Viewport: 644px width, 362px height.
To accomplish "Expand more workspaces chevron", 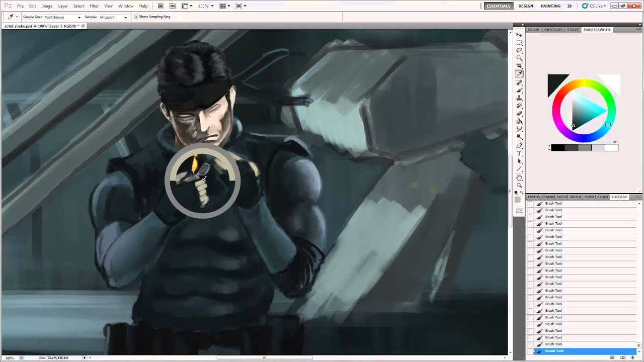I will pyautogui.click(x=569, y=6).
